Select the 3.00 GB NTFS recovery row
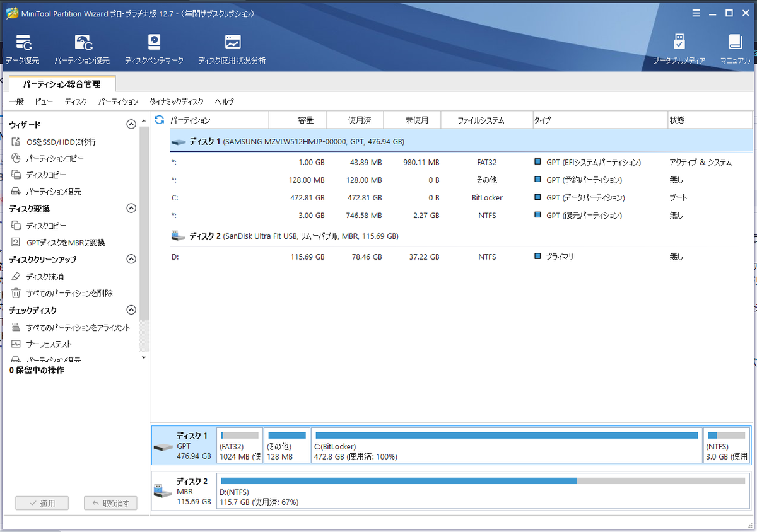 click(461, 215)
